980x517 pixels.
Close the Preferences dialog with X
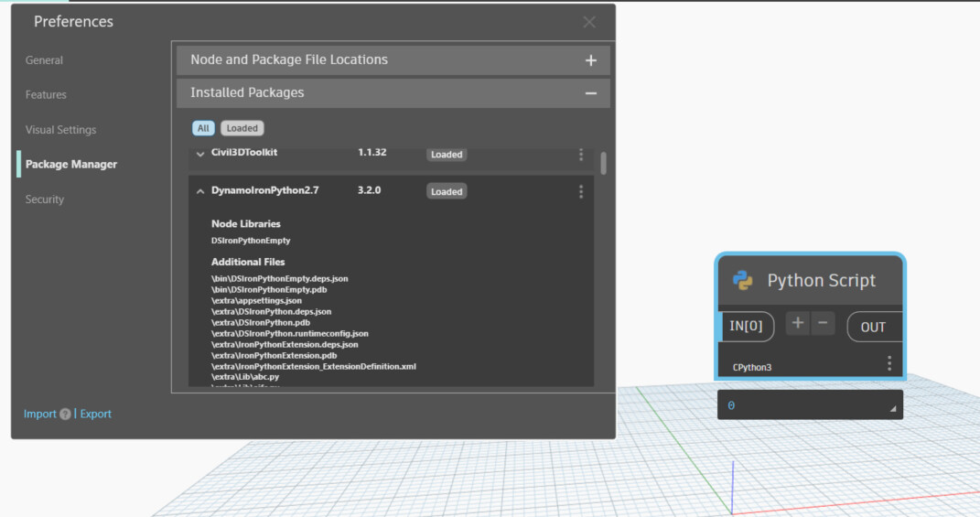click(589, 23)
